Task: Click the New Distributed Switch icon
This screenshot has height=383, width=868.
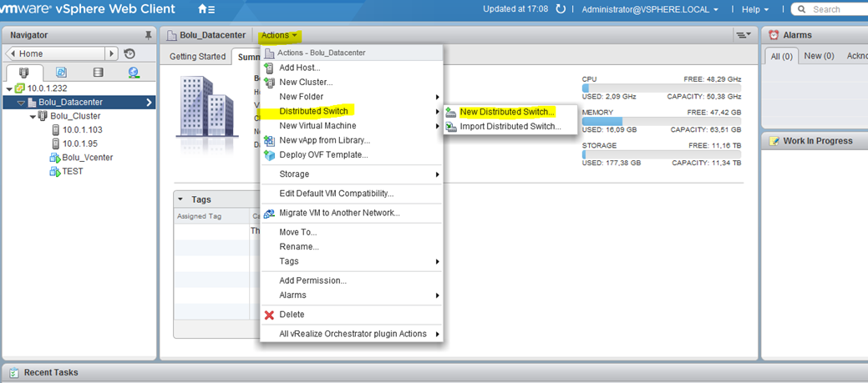Action: pyautogui.click(x=450, y=112)
